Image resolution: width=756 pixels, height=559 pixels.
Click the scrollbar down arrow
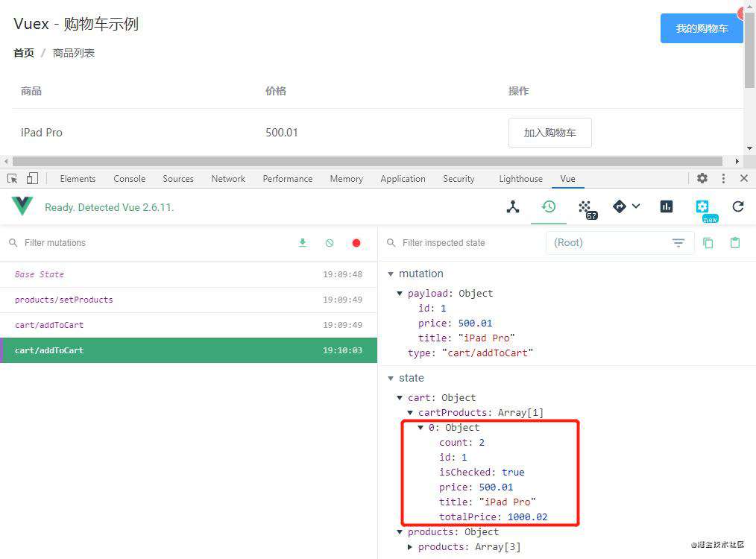pos(749,148)
